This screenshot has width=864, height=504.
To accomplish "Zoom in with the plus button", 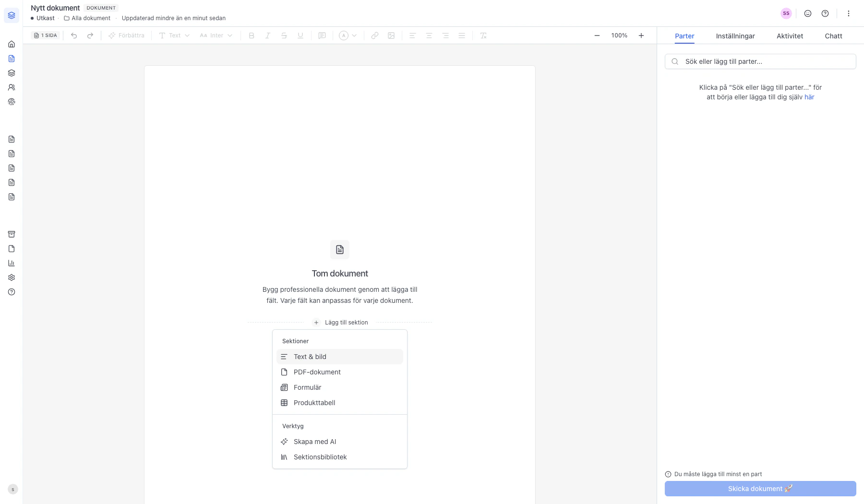I will [641, 36].
